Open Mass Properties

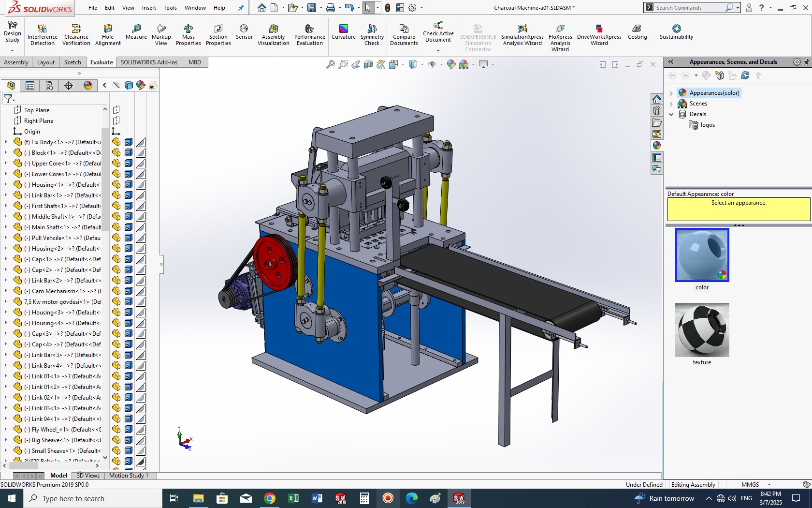point(188,35)
